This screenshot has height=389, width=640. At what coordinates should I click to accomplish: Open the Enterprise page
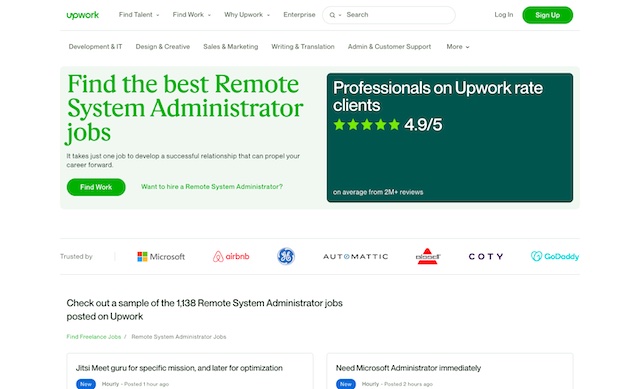(299, 15)
